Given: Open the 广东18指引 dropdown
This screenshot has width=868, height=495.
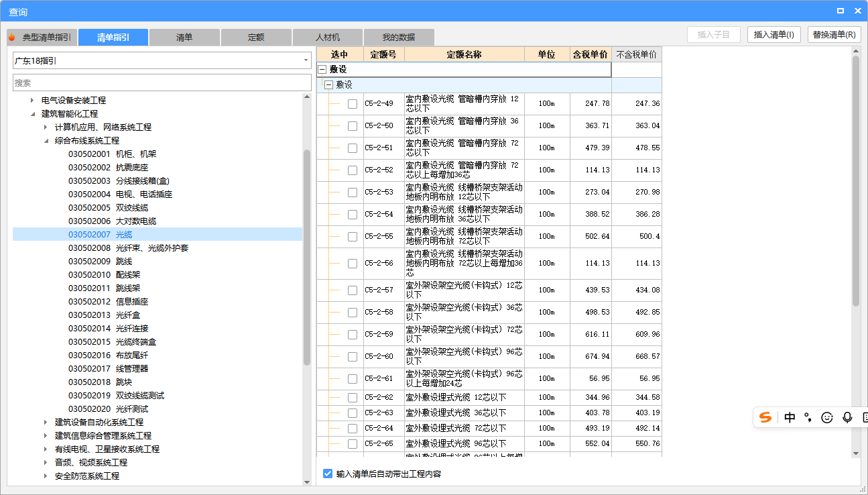Looking at the screenshot, I should pyautogui.click(x=305, y=60).
